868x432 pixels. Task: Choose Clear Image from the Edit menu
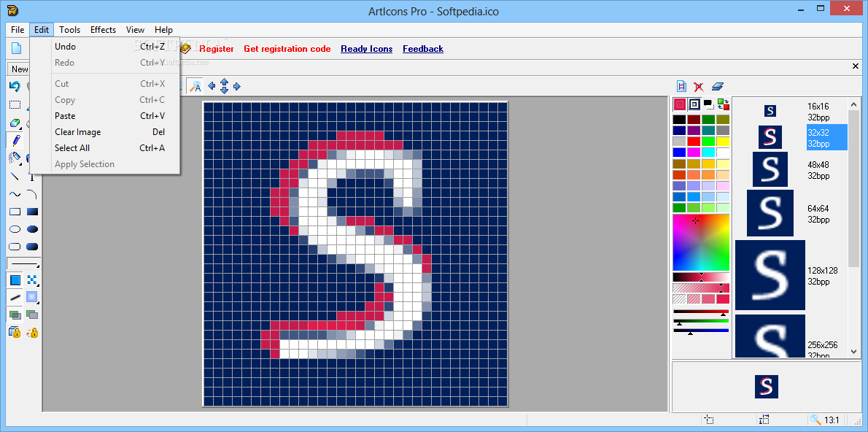104,132
